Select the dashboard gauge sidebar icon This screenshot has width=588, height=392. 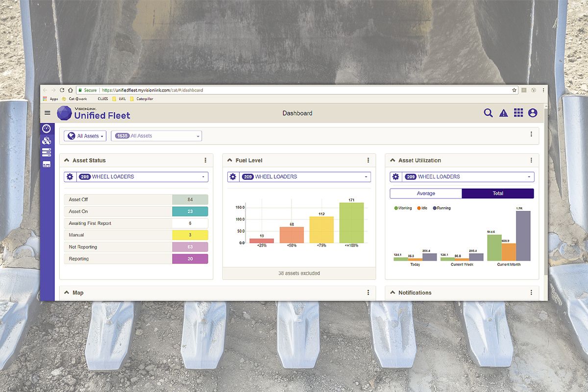pos(47,129)
